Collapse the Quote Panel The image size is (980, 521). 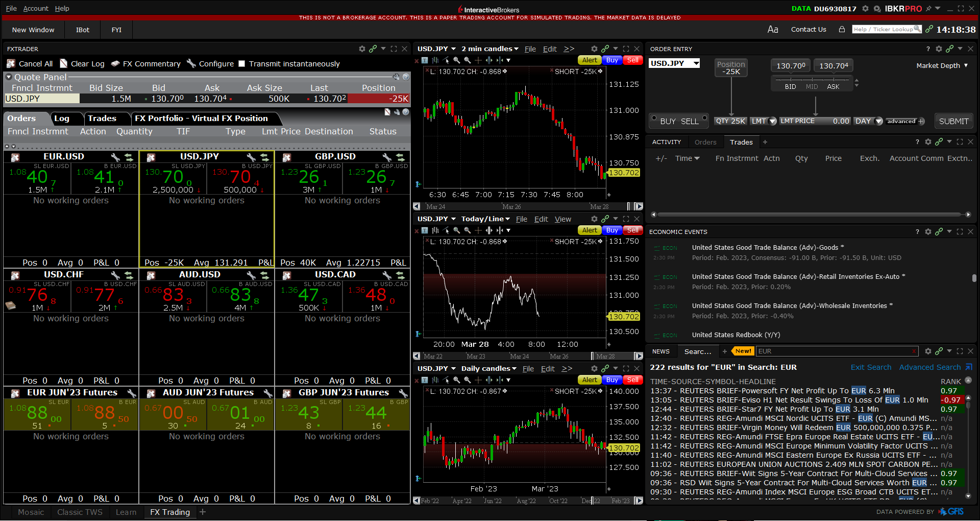[9, 77]
